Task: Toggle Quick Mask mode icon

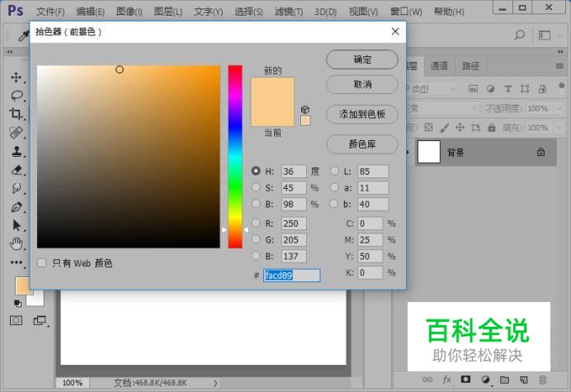Action: tap(16, 320)
